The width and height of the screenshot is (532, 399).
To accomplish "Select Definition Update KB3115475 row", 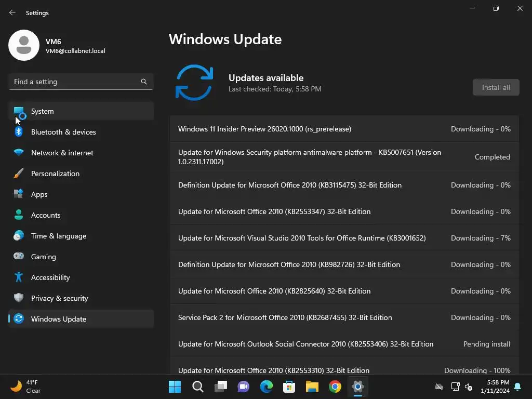I will (344, 185).
